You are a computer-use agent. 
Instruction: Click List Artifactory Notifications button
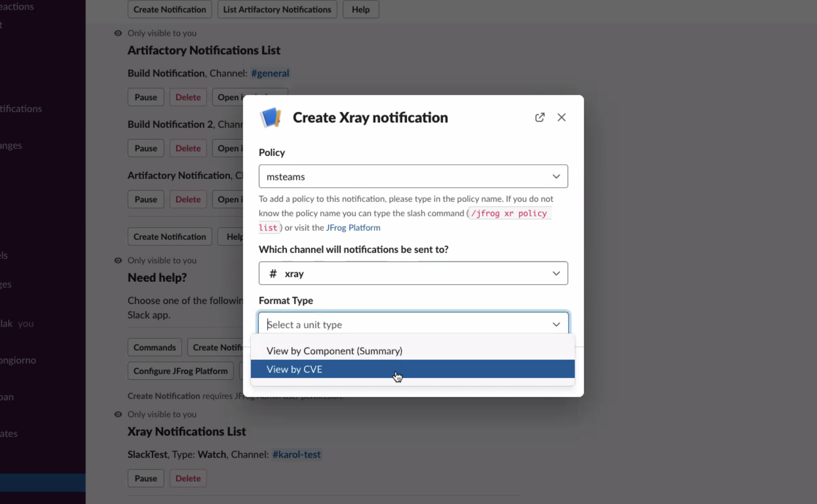[277, 10]
